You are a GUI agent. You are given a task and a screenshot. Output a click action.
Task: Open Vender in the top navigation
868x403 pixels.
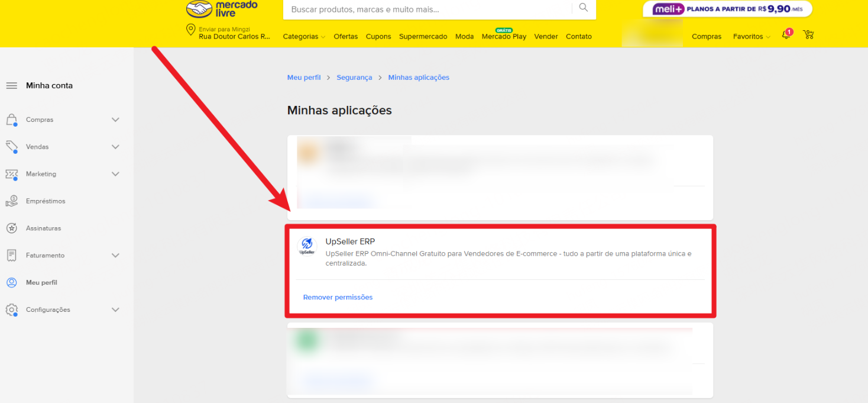[546, 36]
